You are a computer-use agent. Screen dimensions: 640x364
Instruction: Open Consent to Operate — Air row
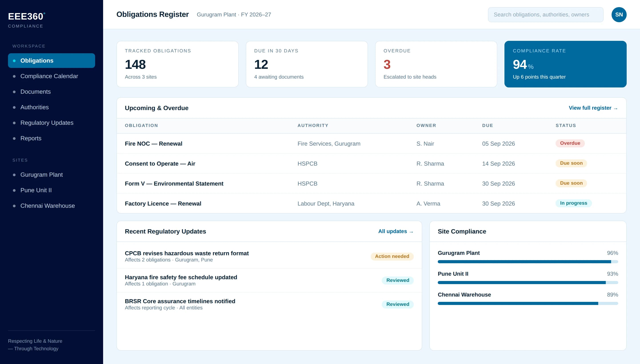tap(371, 164)
